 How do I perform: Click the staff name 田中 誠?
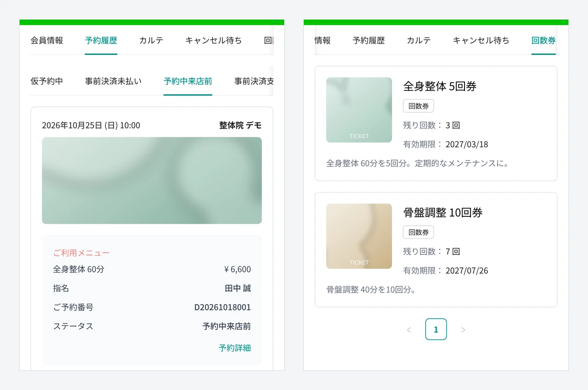click(x=238, y=288)
